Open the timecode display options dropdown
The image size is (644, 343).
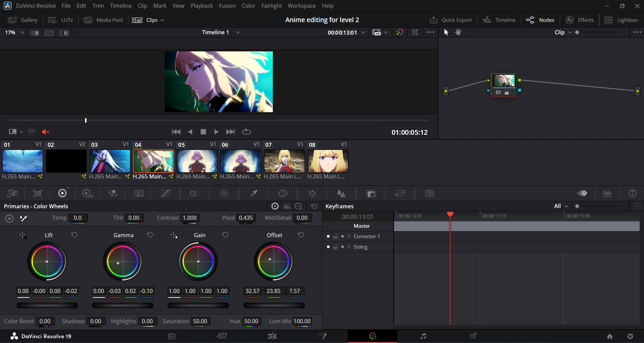click(x=363, y=32)
